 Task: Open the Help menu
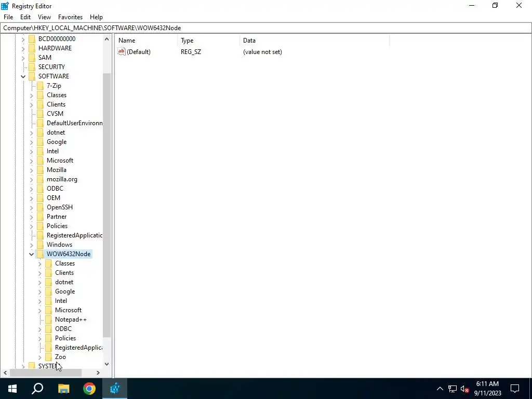(96, 17)
